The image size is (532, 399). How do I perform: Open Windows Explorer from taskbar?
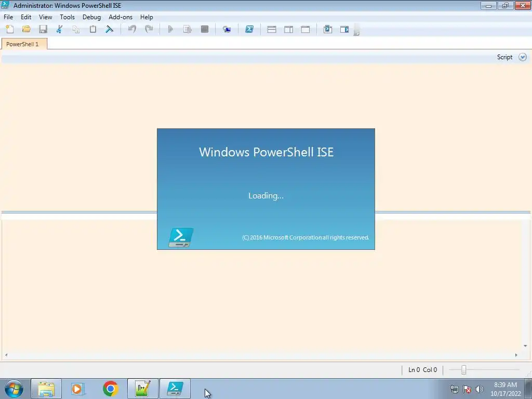(46, 389)
